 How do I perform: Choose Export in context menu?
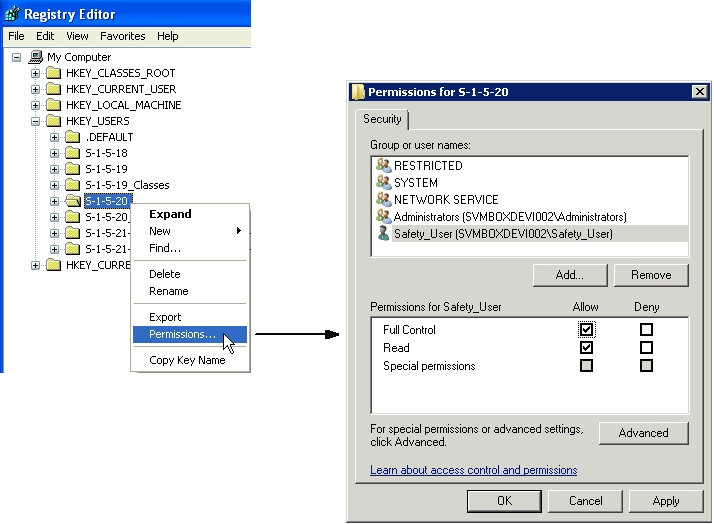(x=190, y=317)
